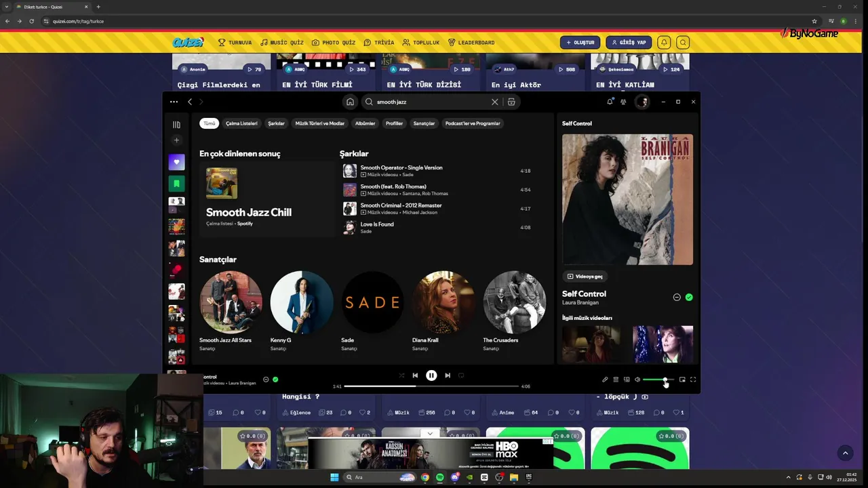Select 'Şarkılar' filter chip
This screenshot has height=488, width=868.
(276, 123)
